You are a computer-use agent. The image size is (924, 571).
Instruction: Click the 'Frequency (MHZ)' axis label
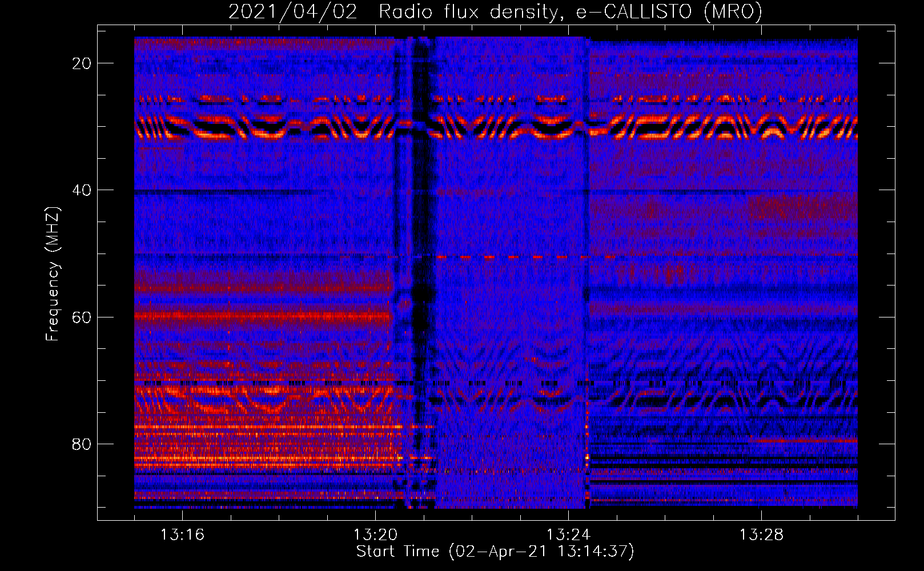tap(53, 274)
